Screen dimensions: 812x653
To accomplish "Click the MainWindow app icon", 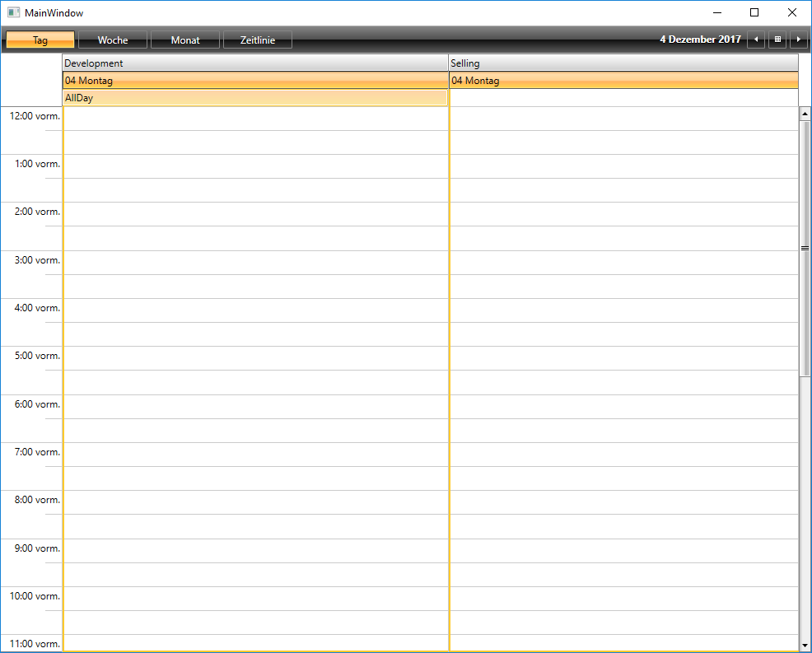I will 13,12.
